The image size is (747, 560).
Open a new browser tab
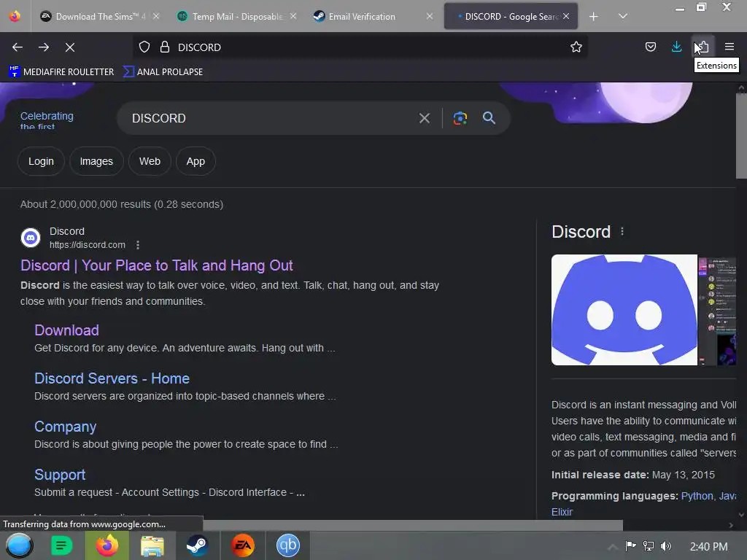[x=594, y=17]
